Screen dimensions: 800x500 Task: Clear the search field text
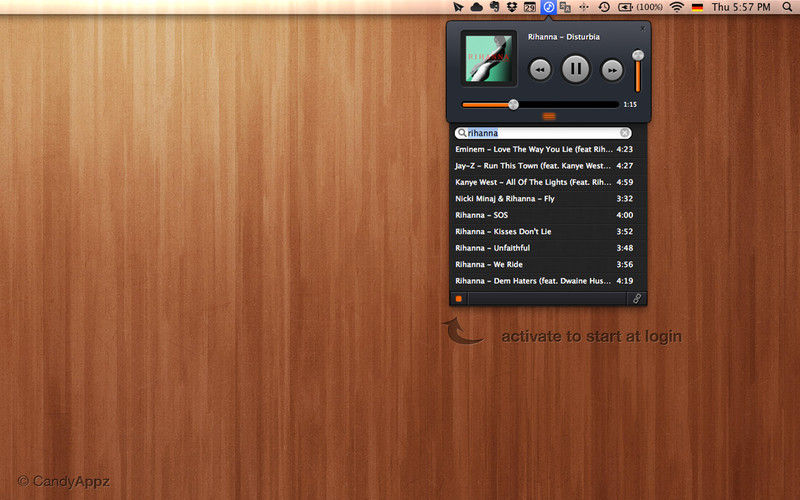click(x=624, y=133)
